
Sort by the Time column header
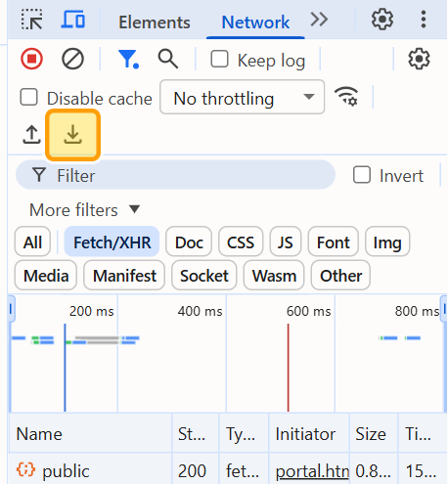[423, 433]
